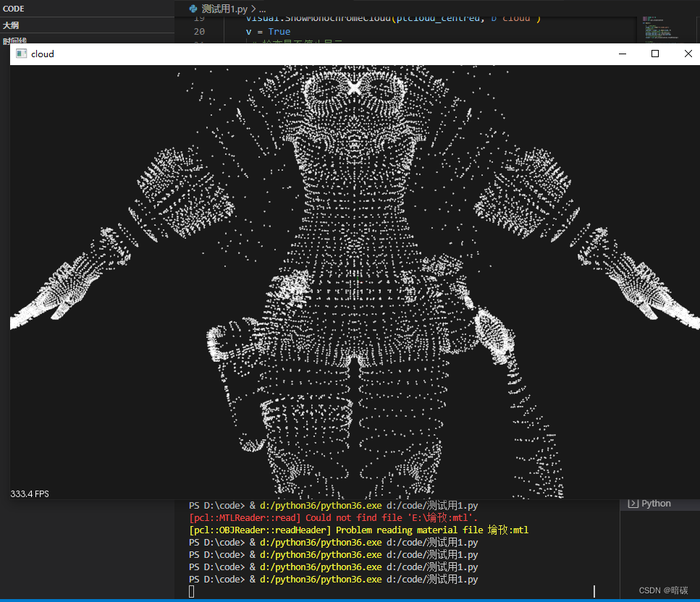Screen dimensions: 700x602
Task: Close the cloud viewer window
Action: point(688,54)
